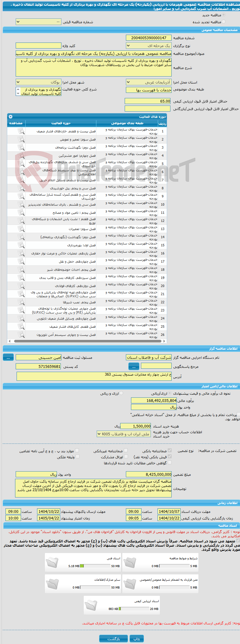The width and height of the screenshot is (240, 644).
Task: Open view icon for row 14 activity
Action: click(x=21, y=237)
